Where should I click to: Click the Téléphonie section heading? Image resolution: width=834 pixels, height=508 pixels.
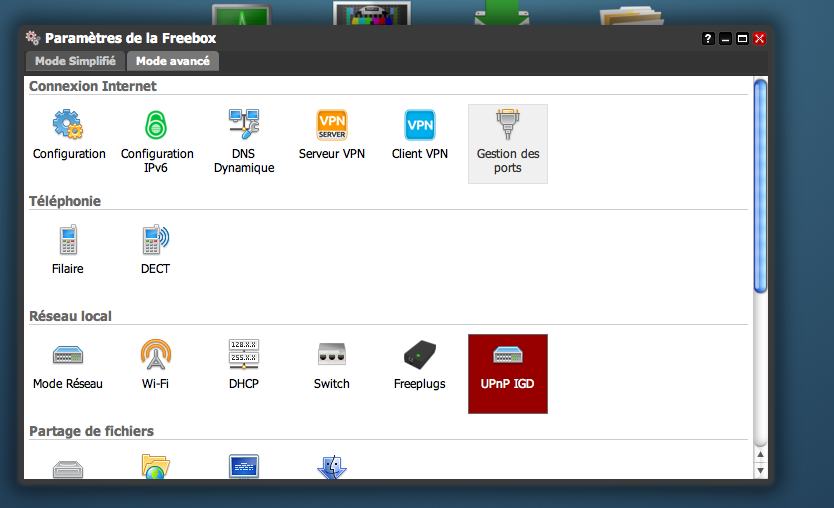(x=65, y=201)
